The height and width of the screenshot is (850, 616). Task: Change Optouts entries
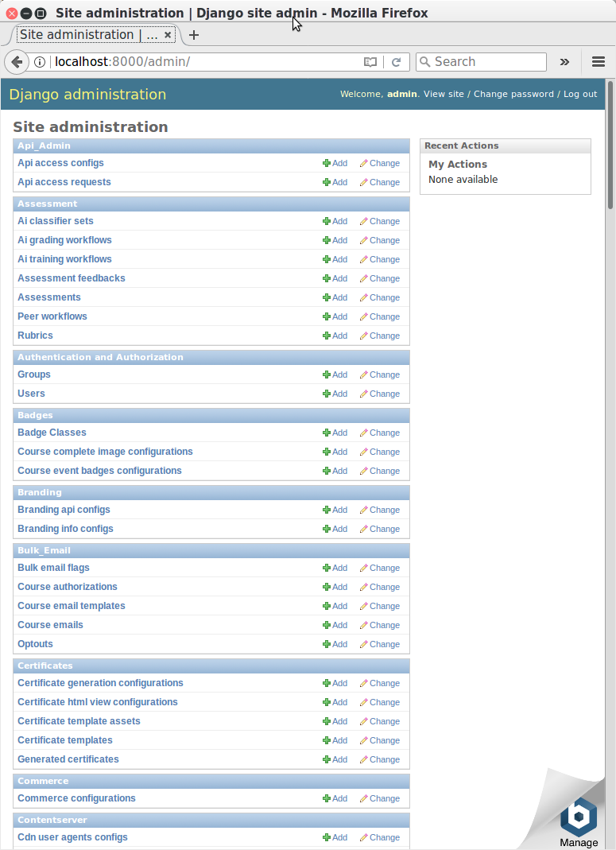pyautogui.click(x=380, y=644)
